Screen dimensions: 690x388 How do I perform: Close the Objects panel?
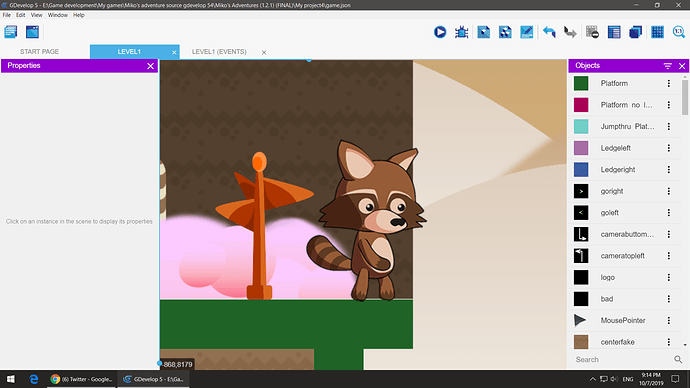[682, 66]
